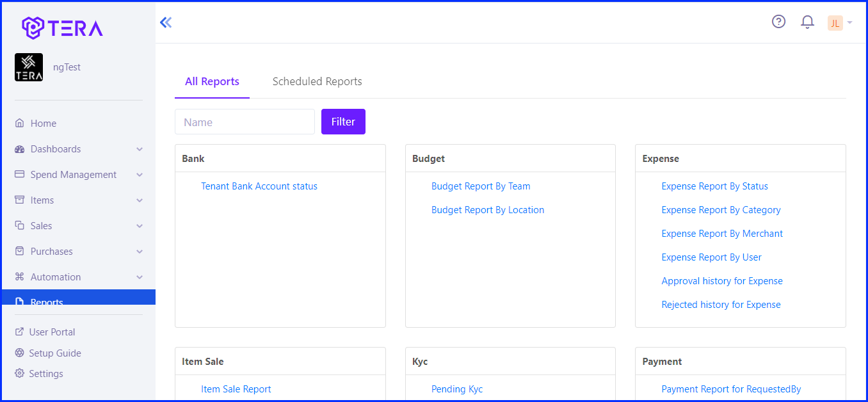Select the Automation sidebar label
The width and height of the screenshot is (868, 402).
click(56, 277)
